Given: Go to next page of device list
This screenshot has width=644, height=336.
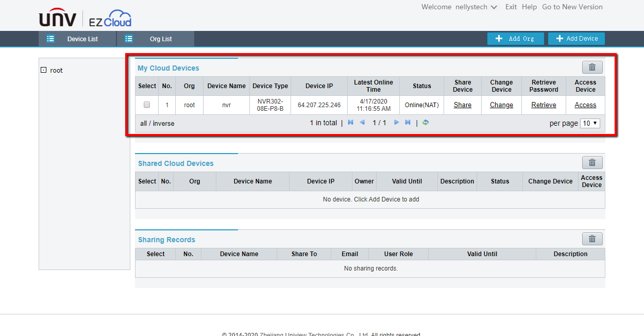Looking at the screenshot, I should (397, 123).
